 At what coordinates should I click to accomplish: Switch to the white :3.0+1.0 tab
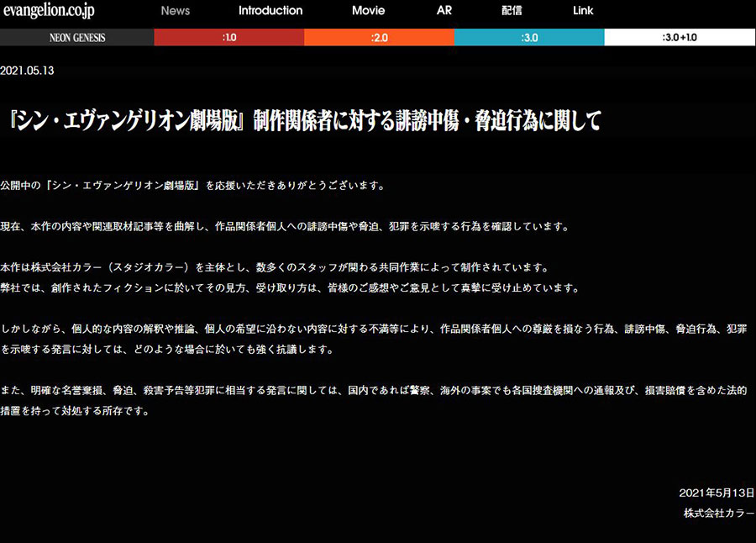680,38
